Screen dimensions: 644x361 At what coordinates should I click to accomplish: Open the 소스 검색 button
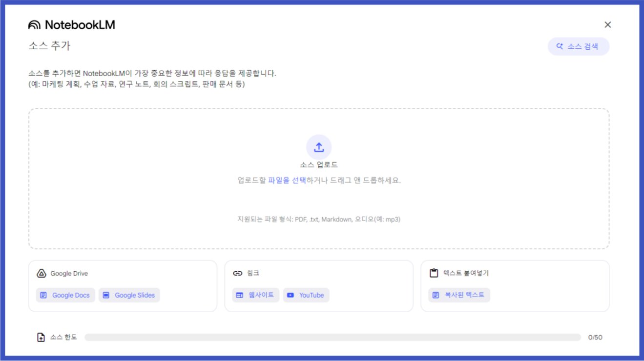pos(579,47)
